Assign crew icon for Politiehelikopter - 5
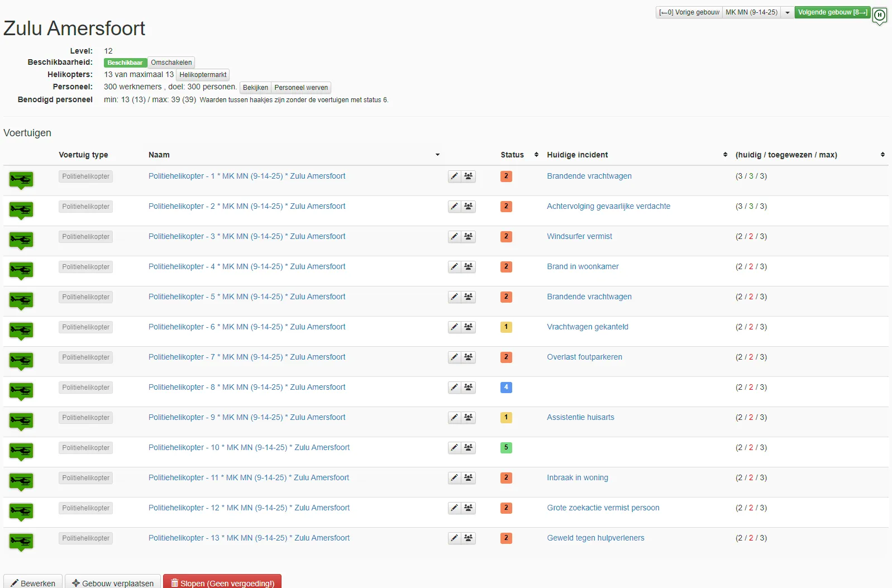 tap(469, 297)
